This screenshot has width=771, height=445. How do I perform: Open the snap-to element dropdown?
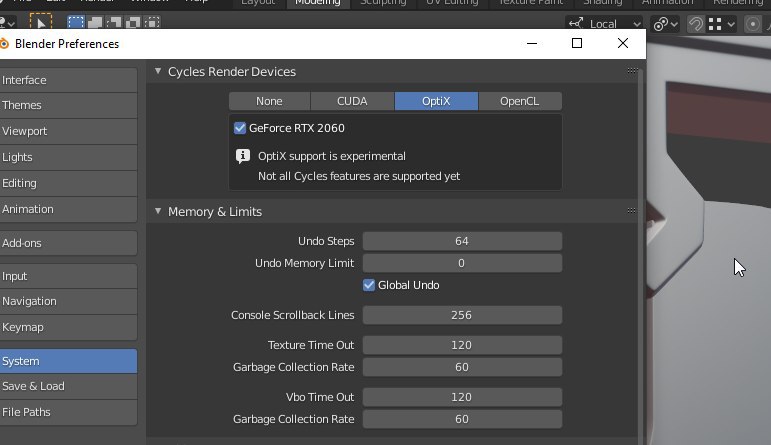coord(722,24)
